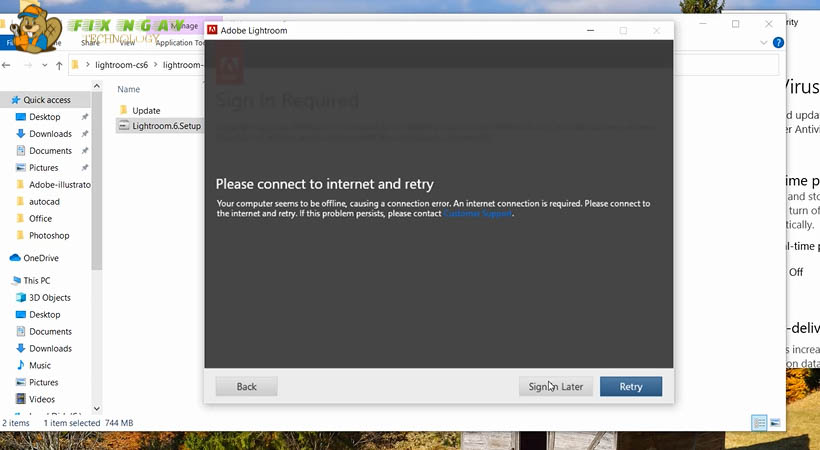Open the Customer Support link
The height and width of the screenshot is (450, 820).
click(477, 213)
